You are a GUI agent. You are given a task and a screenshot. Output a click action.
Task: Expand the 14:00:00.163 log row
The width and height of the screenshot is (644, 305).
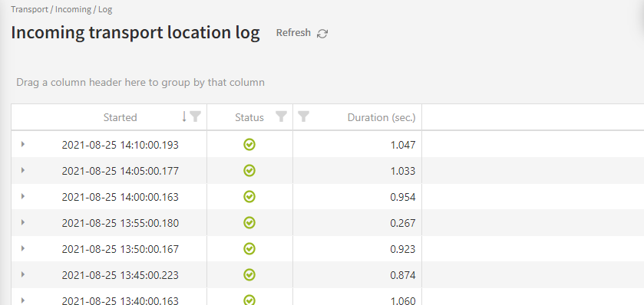point(23,196)
